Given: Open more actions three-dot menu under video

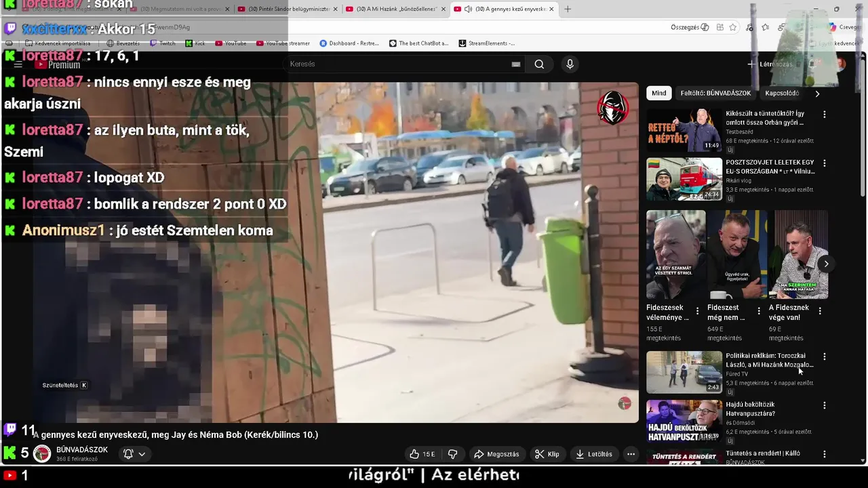Looking at the screenshot, I should (631, 454).
